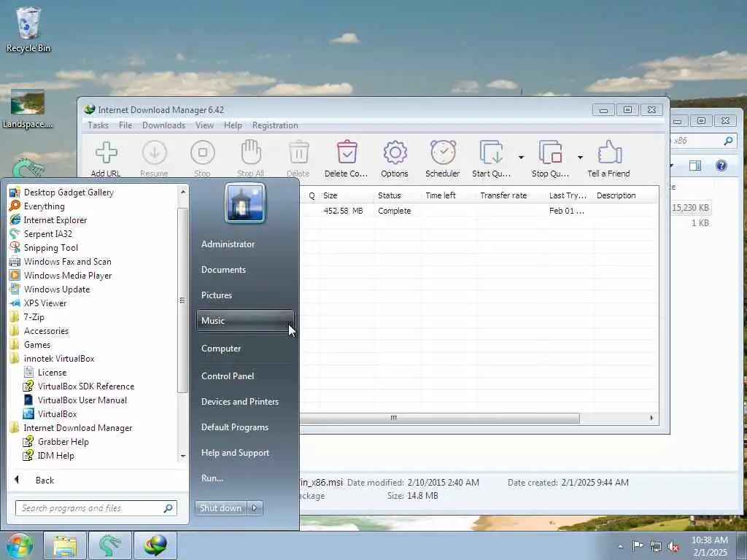747x560 pixels.
Task: Open IDM Options gear icon
Action: [395, 153]
